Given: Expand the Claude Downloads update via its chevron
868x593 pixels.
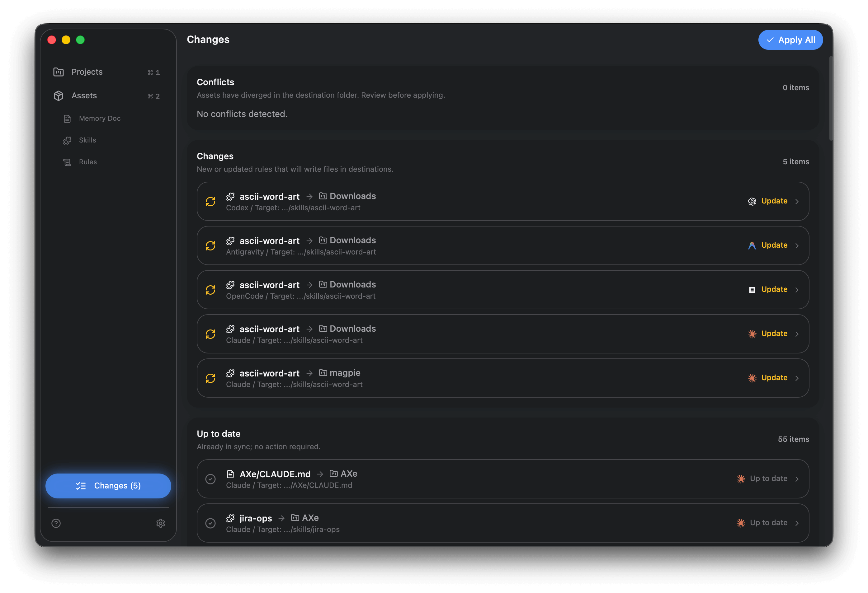Looking at the screenshot, I should [x=798, y=334].
